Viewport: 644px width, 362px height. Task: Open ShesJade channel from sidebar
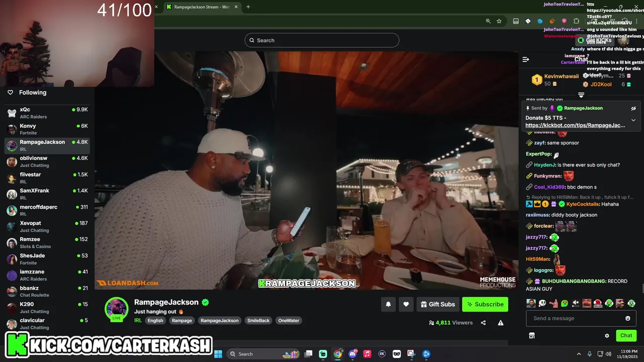[x=47, y=259]
